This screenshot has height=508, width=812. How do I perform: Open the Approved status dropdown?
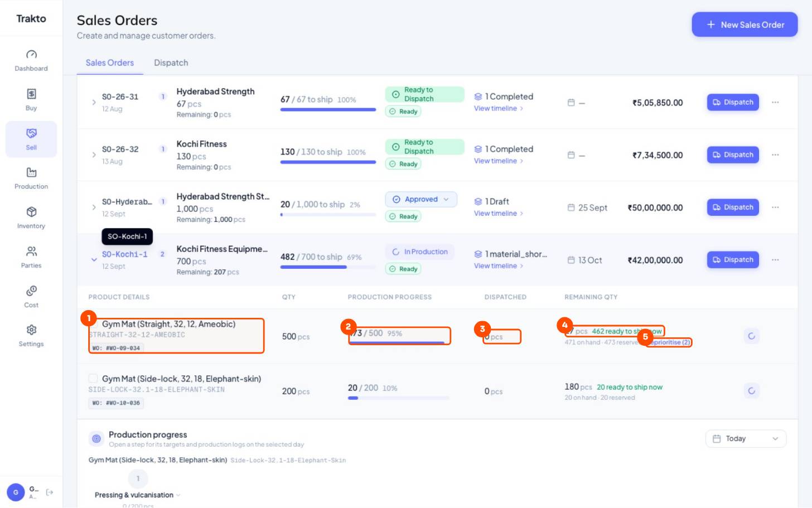click(x=421, y=200)
